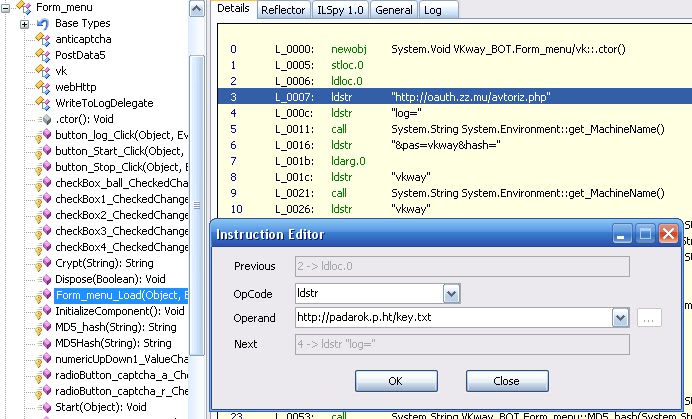Click the OpCode ldstr combo box
Viewport: 692px width, 419px height.
[x=378, y=294]
